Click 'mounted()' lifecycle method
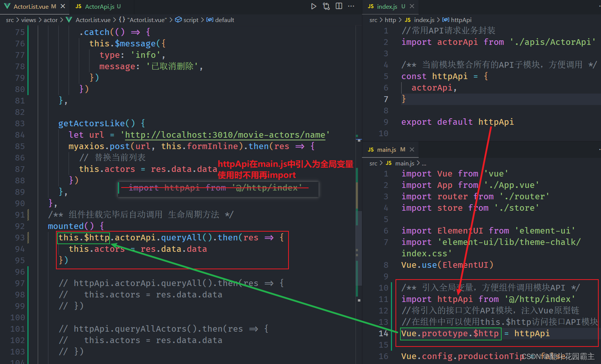This screenshot has width=601, height=364. 71,226
